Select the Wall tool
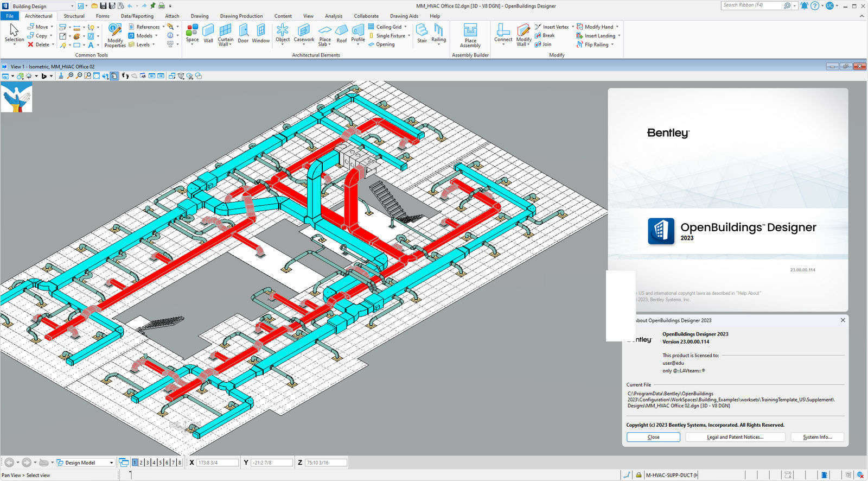This screenshot has height=481, width=868. [x=208, y=34]
